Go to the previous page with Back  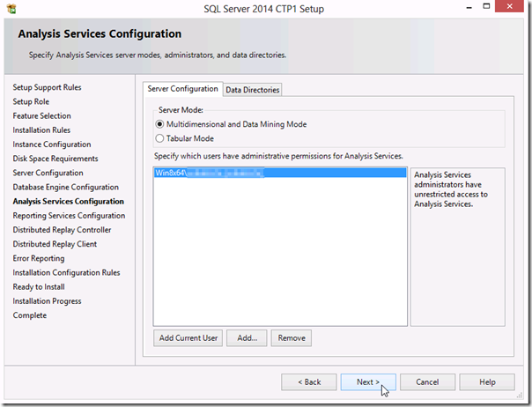point(309,382)
